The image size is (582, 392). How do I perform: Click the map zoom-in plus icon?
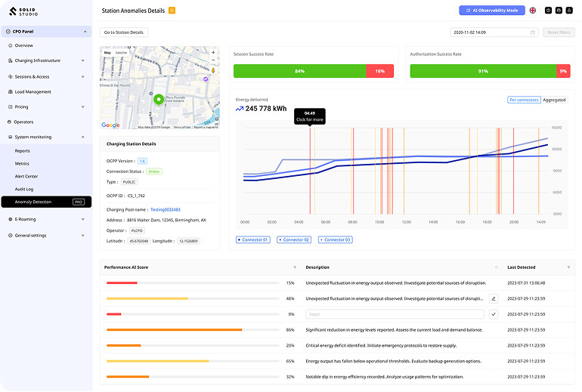(213, 53)
